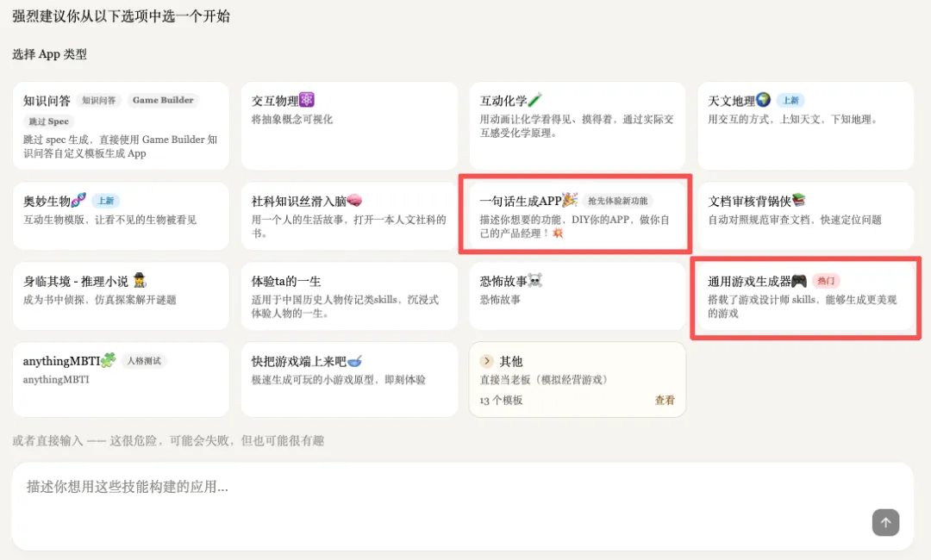
Task: Click the skull icon beside 恐怖故事
Action: pyautogui.click(x=535, y=280)
